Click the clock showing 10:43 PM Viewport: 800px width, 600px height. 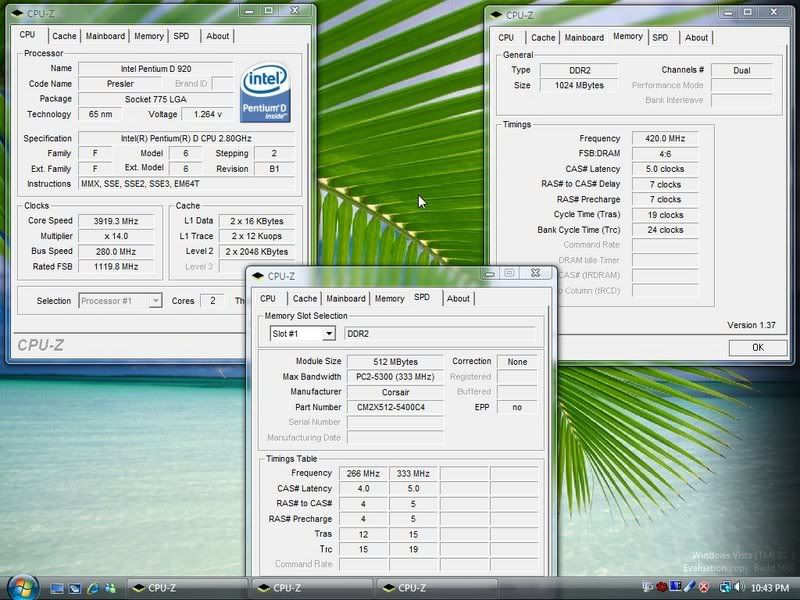point(770,585)
